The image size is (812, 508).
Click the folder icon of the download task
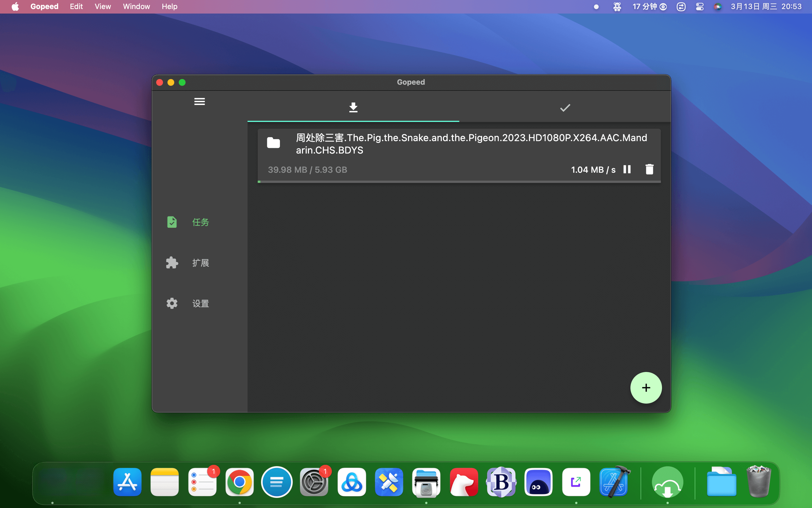click(x=273, y=143)
